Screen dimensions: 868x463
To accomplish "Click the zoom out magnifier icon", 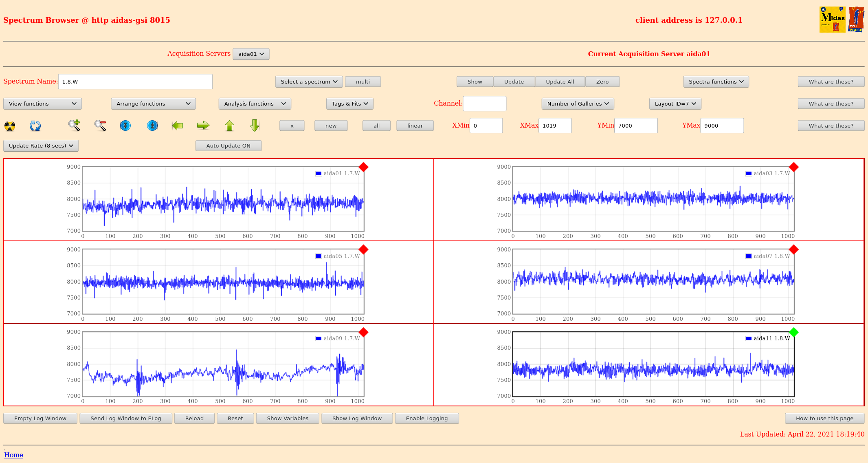I will point(100,126).
